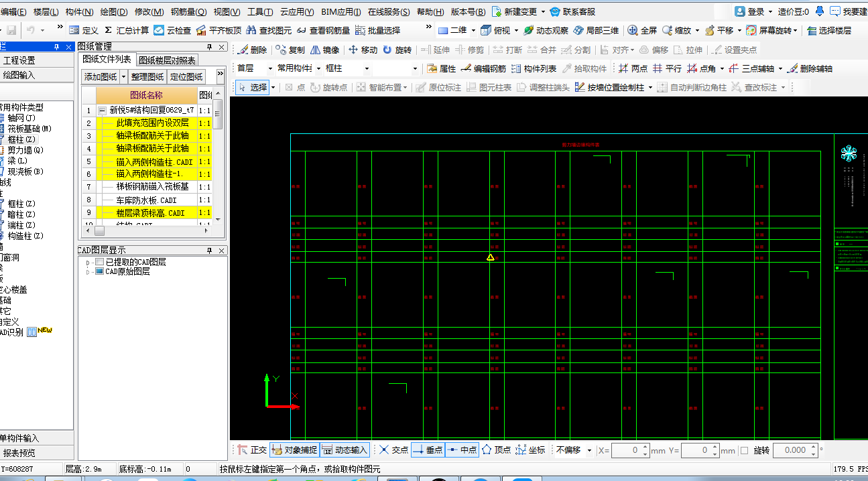Launch 云检查 cloud check
The width and height of the screenshot is (868, 481).
pos(173,30)
